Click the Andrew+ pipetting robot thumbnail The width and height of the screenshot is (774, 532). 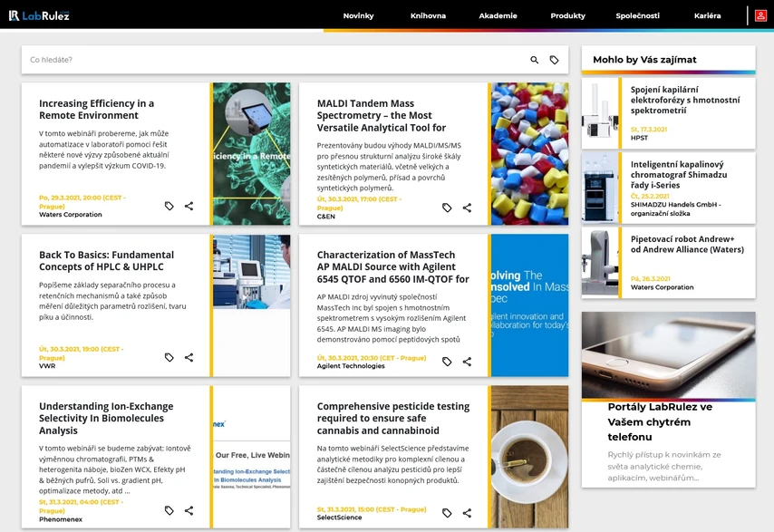tap(600, 263)
